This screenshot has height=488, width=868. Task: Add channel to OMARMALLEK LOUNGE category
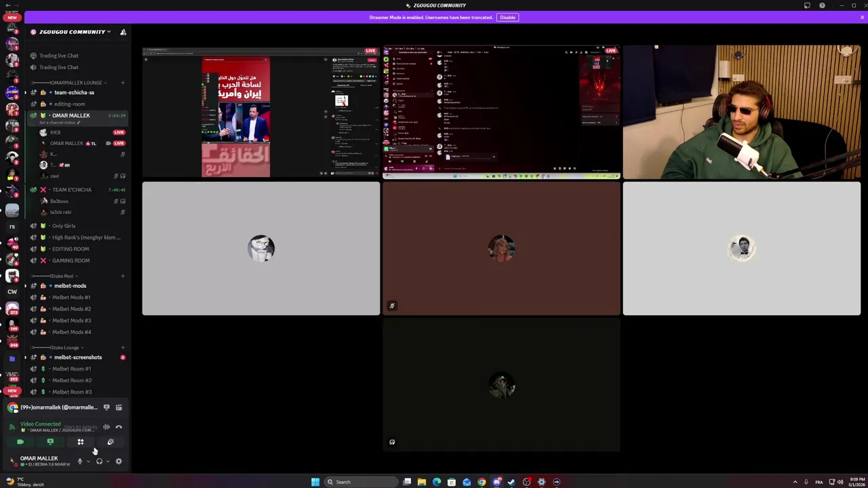point(123,83)
